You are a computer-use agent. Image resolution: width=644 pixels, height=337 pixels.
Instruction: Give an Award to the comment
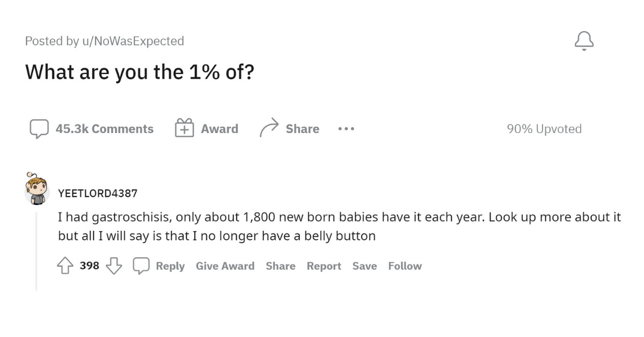(x=225, y=266)
